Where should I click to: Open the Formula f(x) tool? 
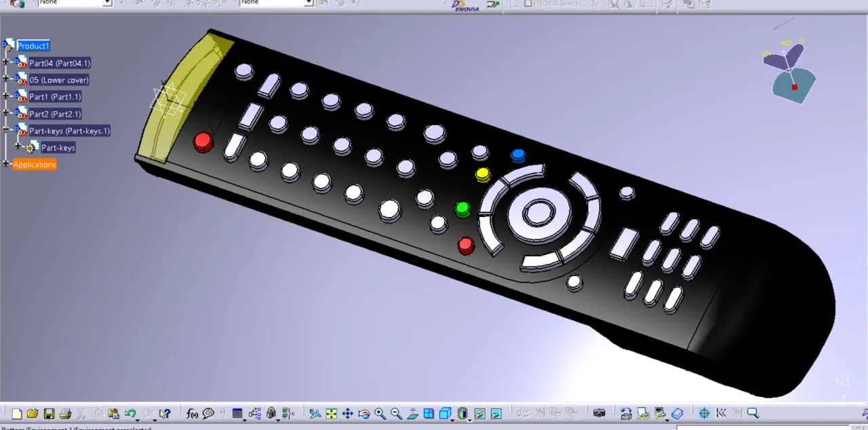192,414
